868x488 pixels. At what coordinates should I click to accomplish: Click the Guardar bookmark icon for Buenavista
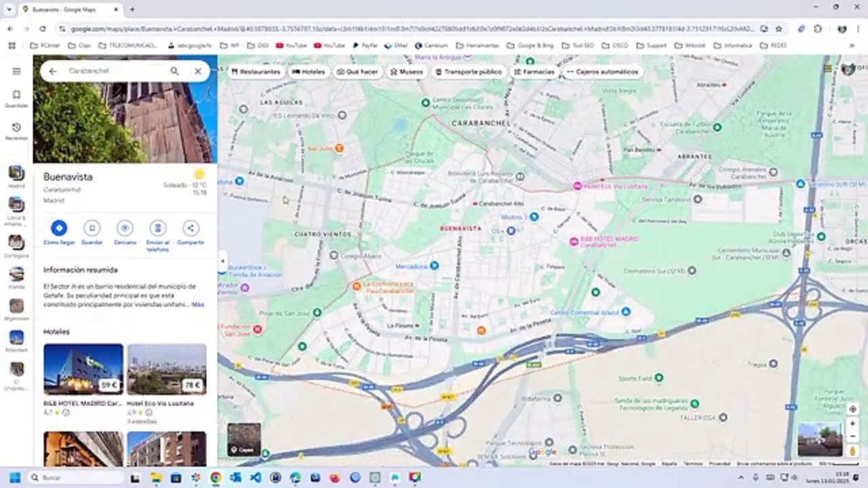tap(92, 228)
